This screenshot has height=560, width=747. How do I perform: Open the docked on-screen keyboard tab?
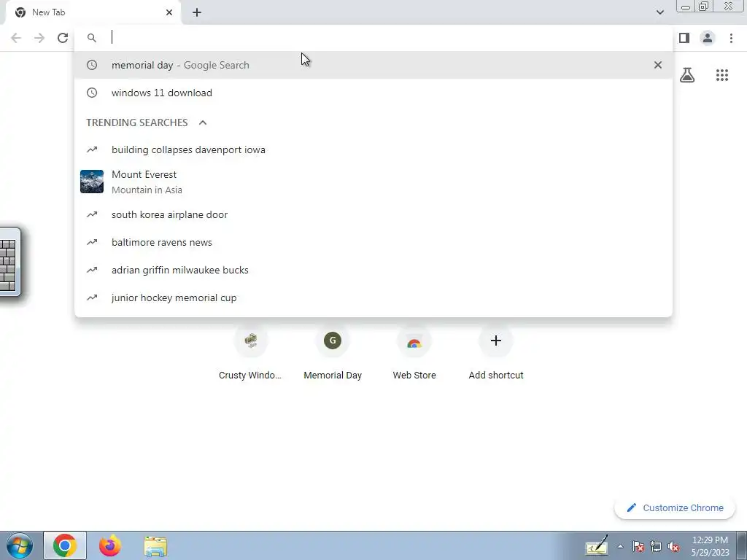point(9,262)
